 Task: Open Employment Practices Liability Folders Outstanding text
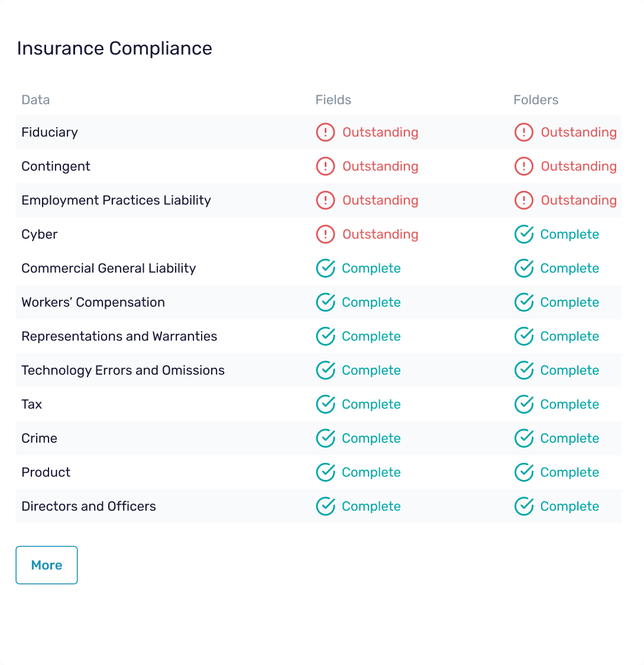click(x=578, y=200)
